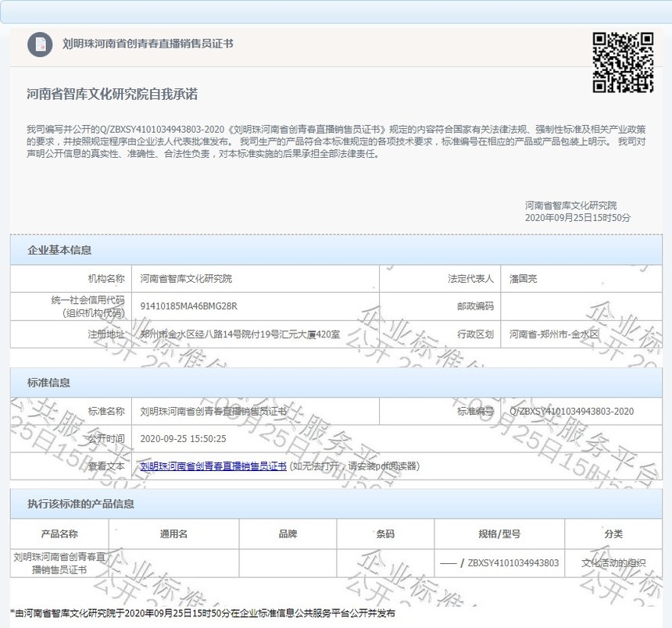
Task: Click the 标准名称 value cell
Action: point(256,411)
